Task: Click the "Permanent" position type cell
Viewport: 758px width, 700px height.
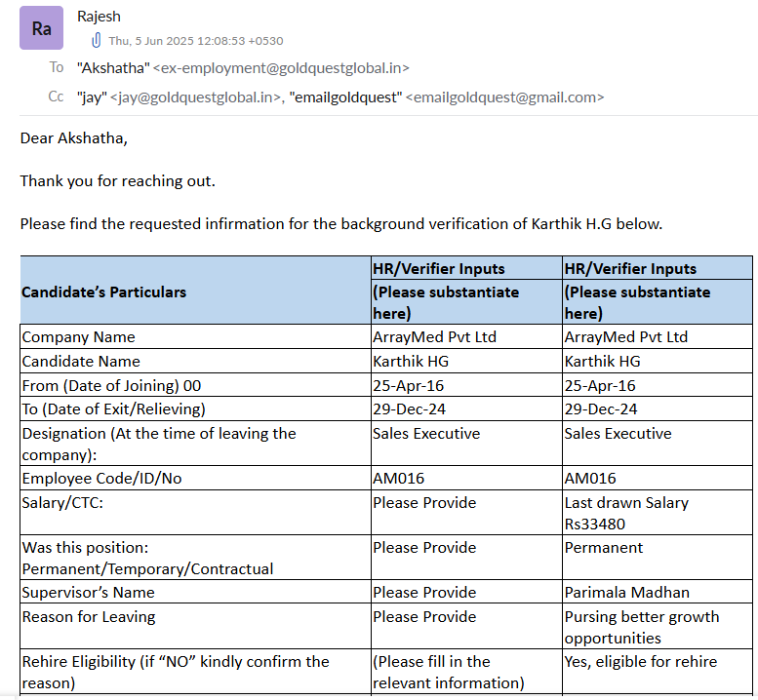Action: (604, 548)
